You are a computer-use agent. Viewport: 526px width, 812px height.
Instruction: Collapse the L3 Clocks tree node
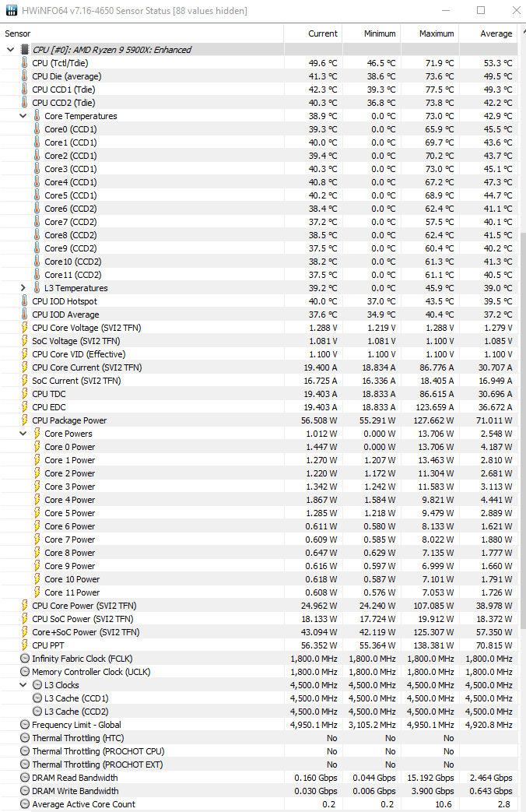(23, 684)
